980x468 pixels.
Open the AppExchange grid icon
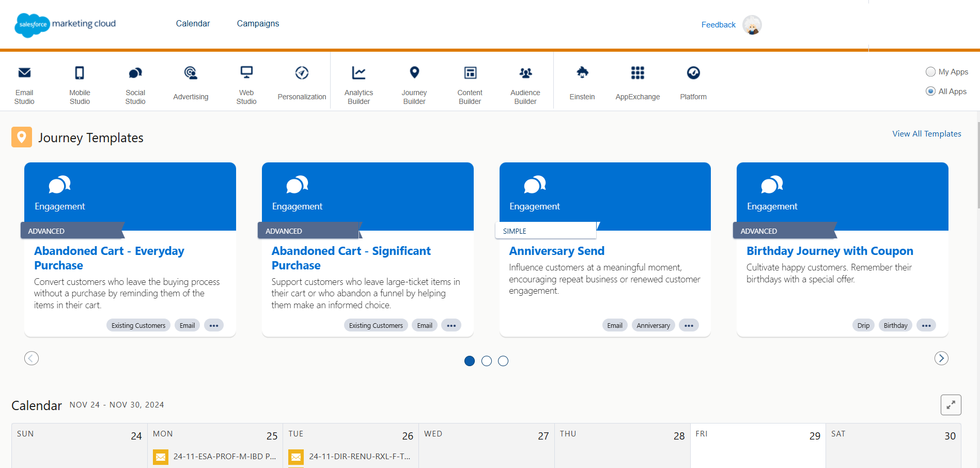click(637, 73)
